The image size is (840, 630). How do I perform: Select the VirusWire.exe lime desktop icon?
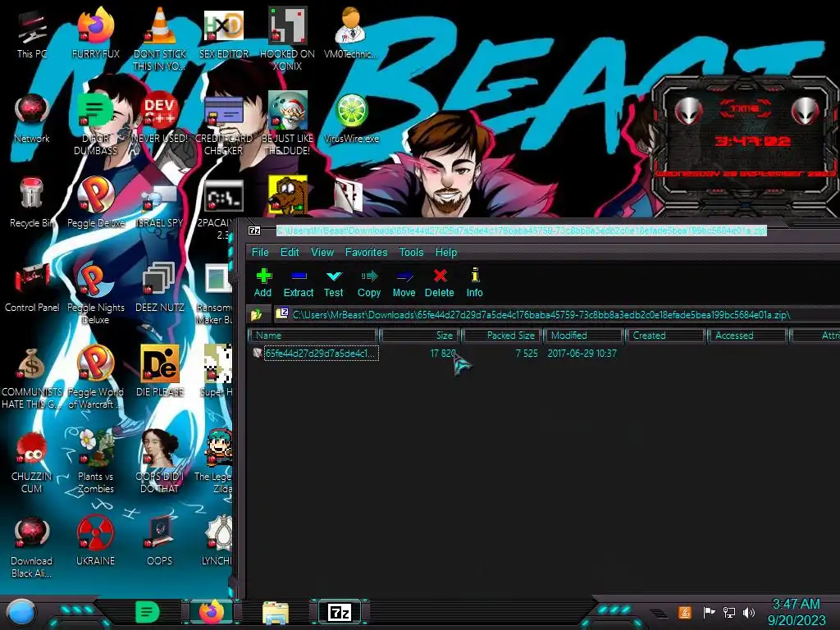click(351, 118)
